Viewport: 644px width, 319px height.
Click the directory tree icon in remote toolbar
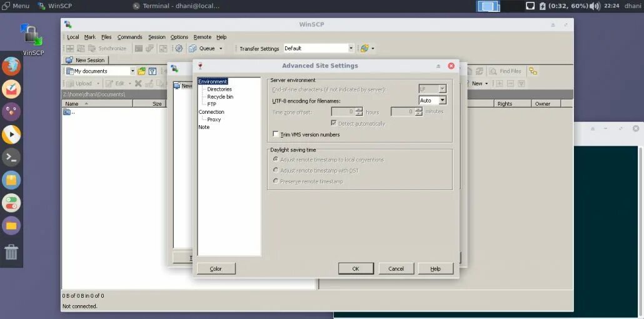(x=533, y=71)
